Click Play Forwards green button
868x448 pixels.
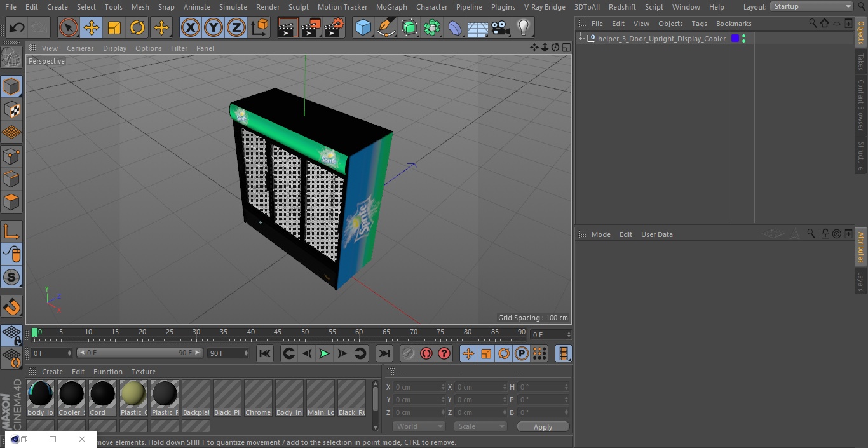point(324,353)
